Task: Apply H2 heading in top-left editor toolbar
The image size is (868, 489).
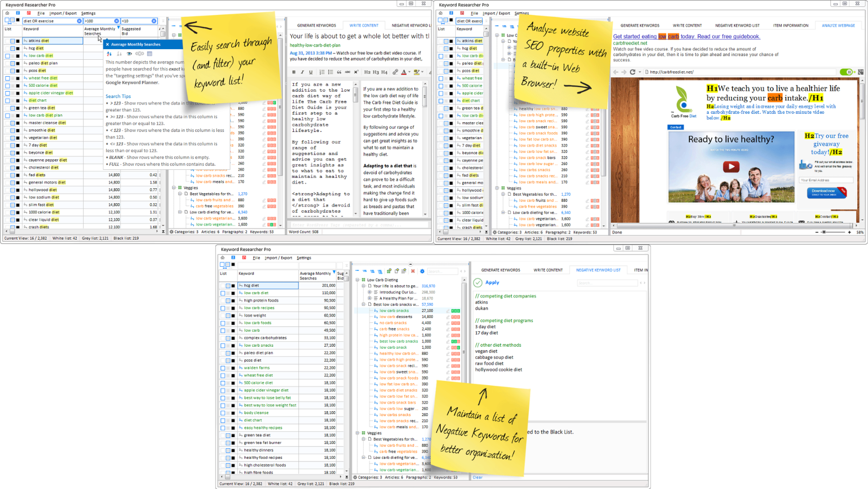Action: tap(367, 72)
